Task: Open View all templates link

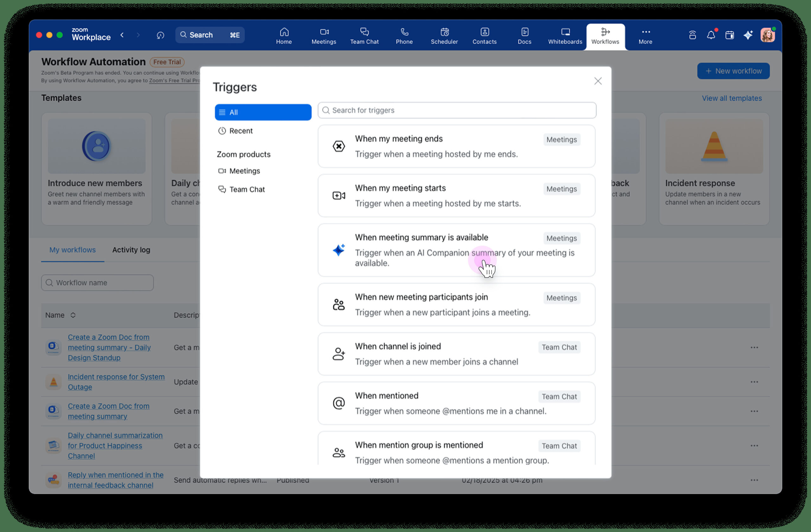Action: [x=731, y=98]
